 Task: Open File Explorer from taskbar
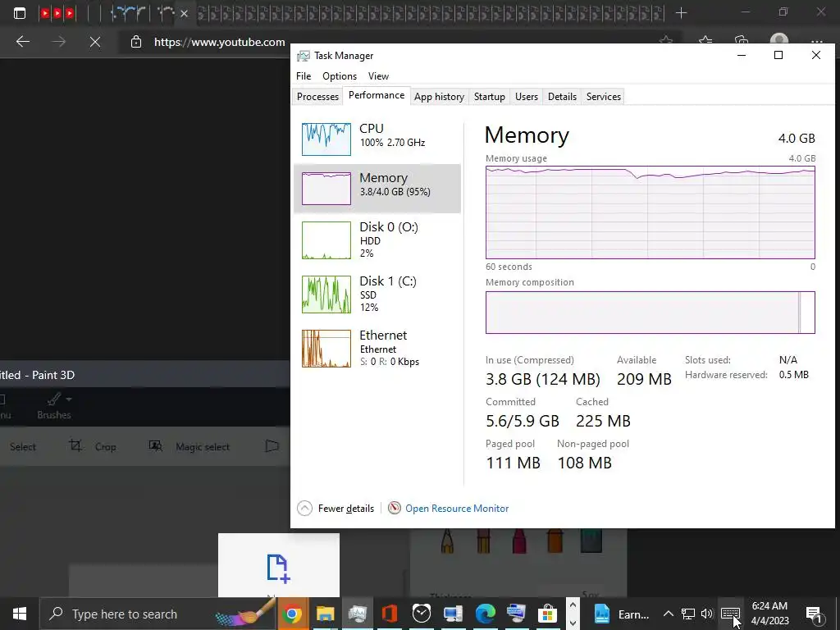[x=325, y=614]
